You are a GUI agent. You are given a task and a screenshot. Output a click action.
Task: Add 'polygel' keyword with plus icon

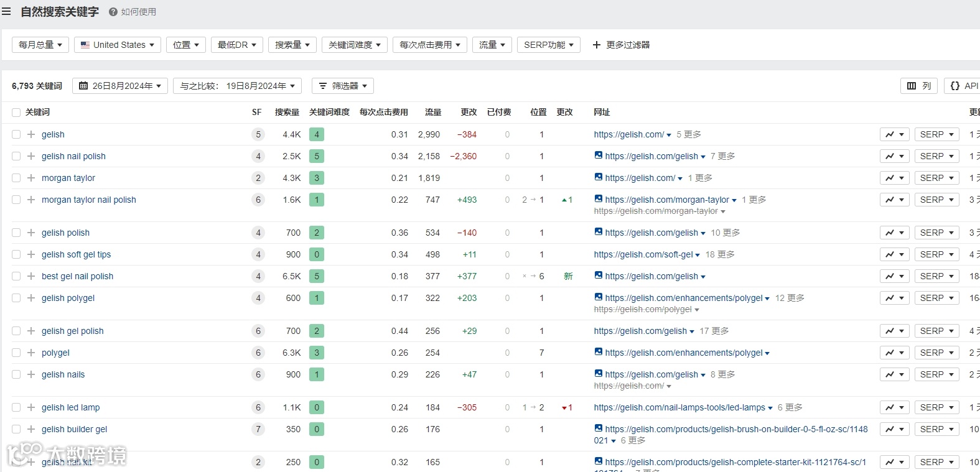click(x=31, y=353)
